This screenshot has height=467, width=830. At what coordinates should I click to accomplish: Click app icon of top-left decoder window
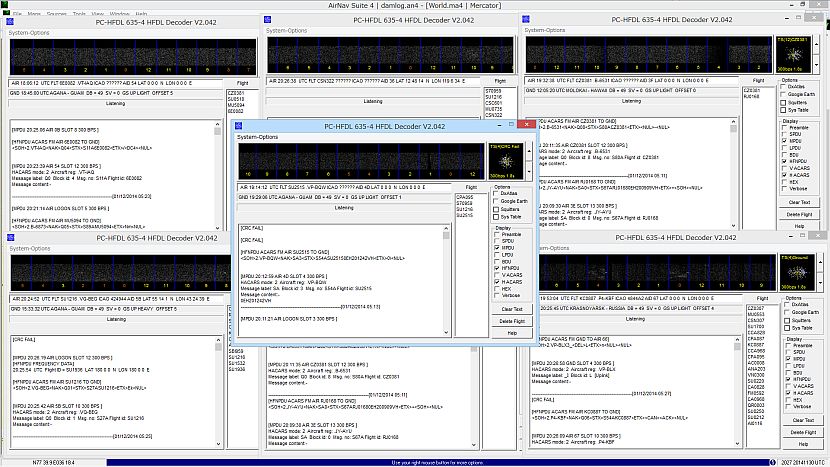pyautogui.click(x=10, y=22)
